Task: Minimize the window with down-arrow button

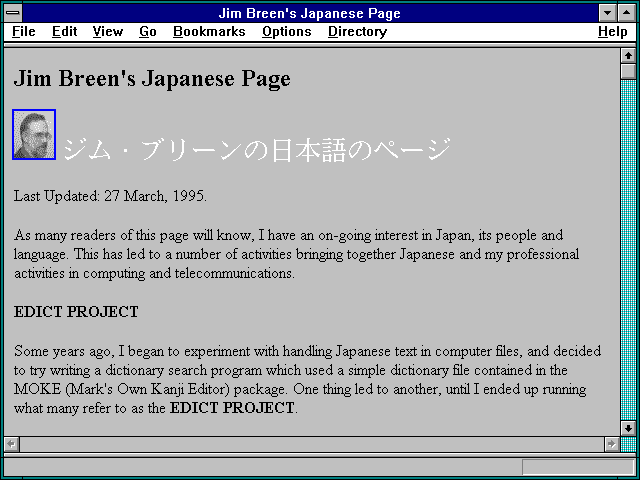Action: click(x=607, y=13)
